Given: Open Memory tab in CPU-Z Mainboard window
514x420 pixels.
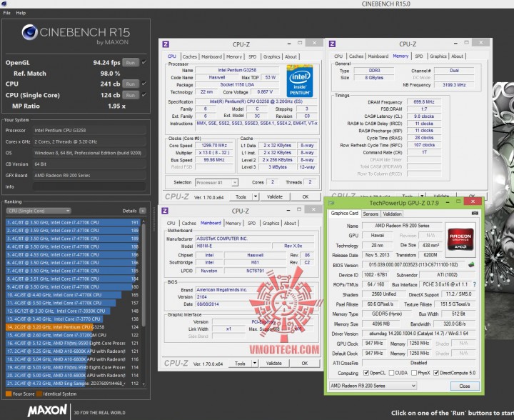Looking at the screenshot, I should [233, 223].
